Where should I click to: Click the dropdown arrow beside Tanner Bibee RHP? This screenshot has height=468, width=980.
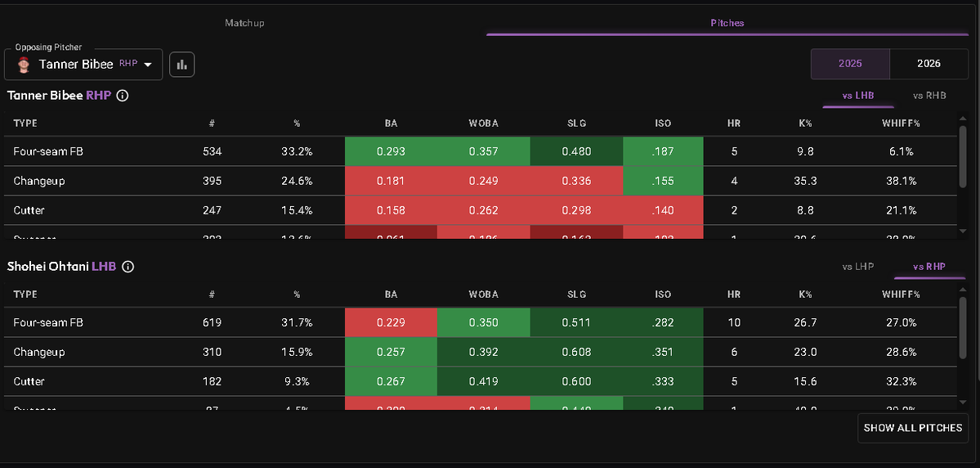tap(148, 65)
